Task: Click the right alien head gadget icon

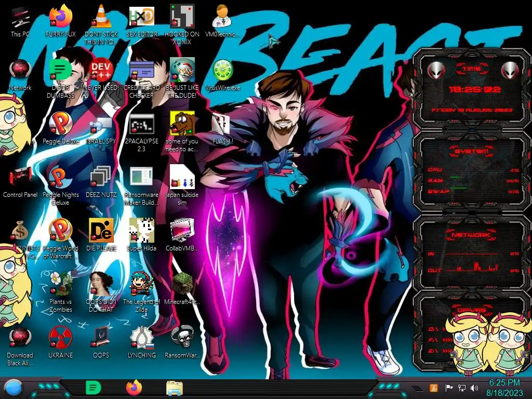Action: pyautogui.click(x=510, y=71)
